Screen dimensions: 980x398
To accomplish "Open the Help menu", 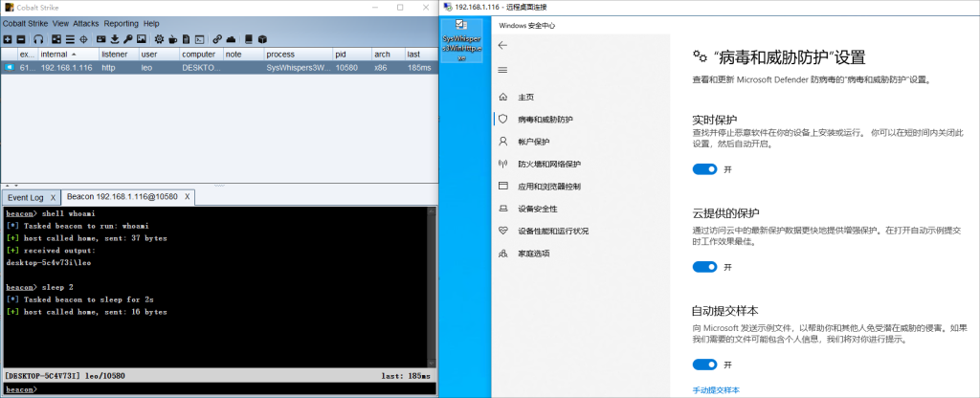I will point(151,24).
